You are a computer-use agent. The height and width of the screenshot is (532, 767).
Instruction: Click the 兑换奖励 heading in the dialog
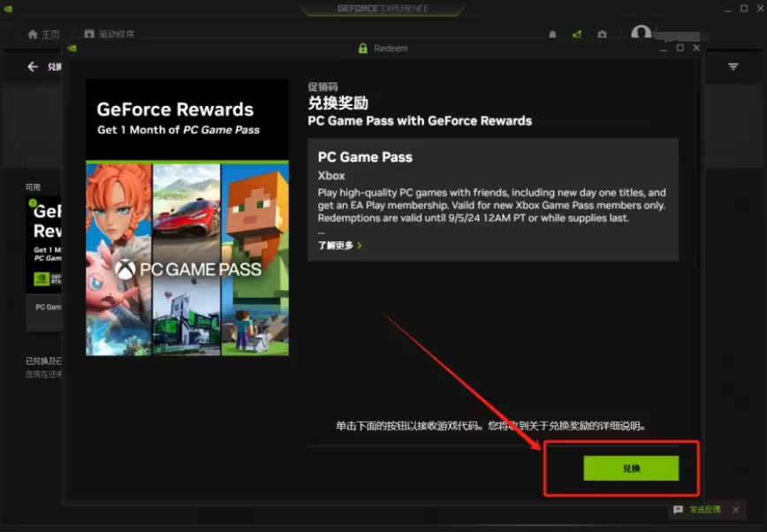[338, 103]
